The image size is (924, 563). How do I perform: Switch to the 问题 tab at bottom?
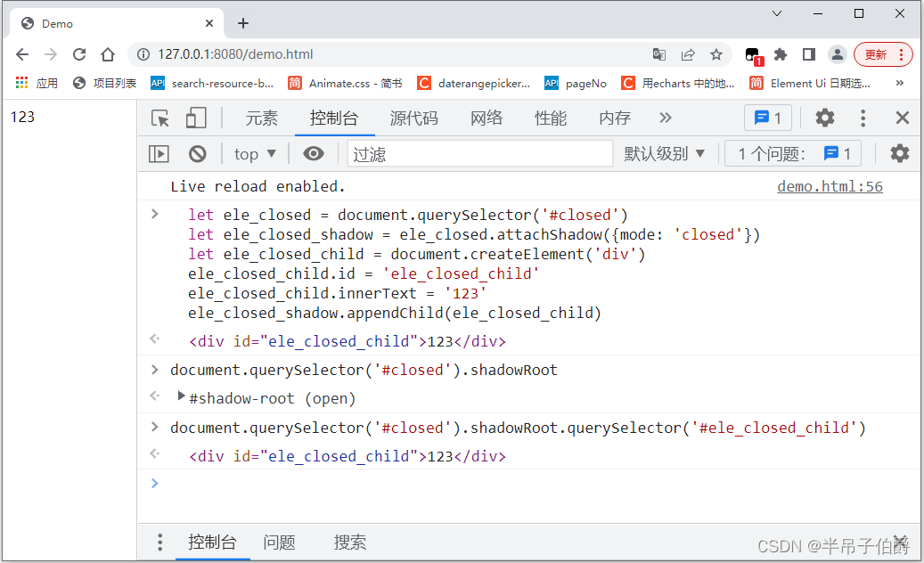pos(279,543)
